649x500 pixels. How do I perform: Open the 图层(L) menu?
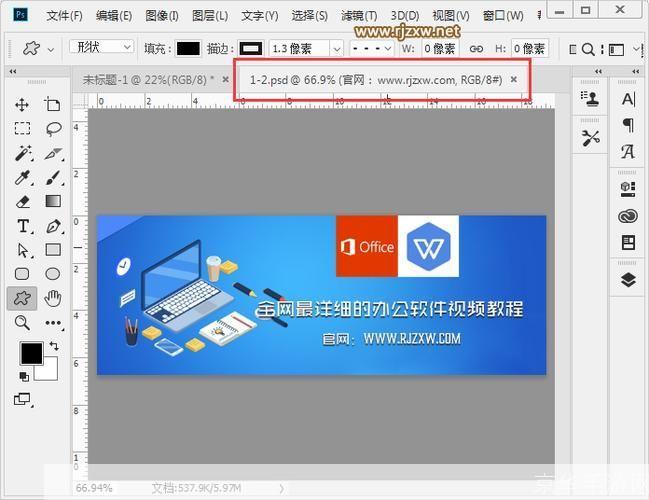click(210, 16)
